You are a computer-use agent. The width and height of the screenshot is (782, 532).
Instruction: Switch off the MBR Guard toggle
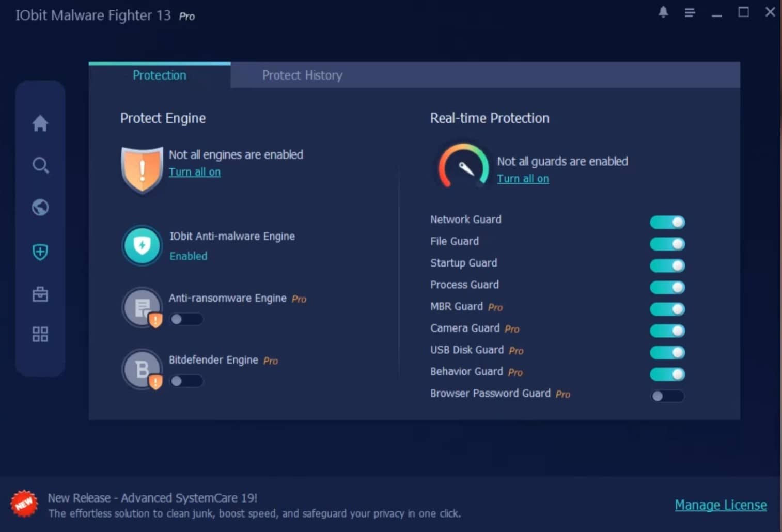[x=667, y=309]
